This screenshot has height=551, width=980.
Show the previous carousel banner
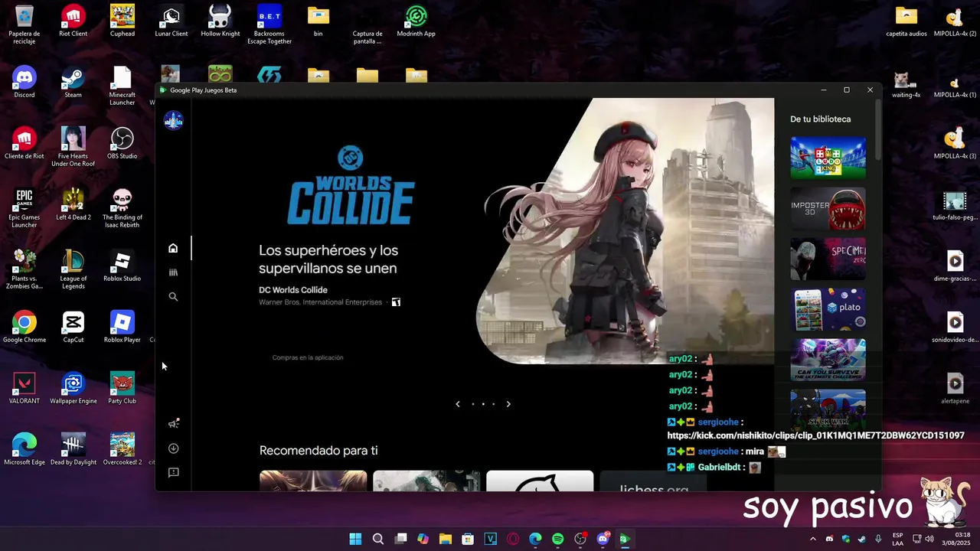click(x=458, y=404)
